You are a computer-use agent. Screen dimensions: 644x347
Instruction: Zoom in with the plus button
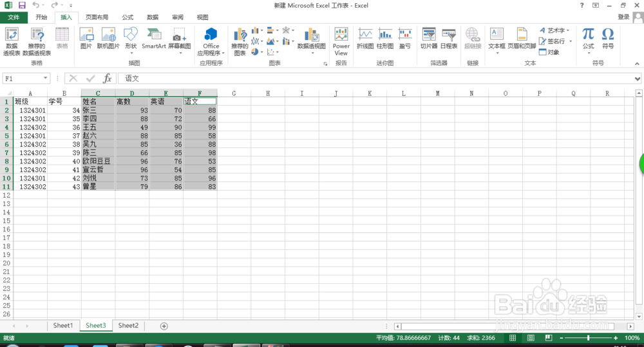pyautogui.click(x=615, y=338)
